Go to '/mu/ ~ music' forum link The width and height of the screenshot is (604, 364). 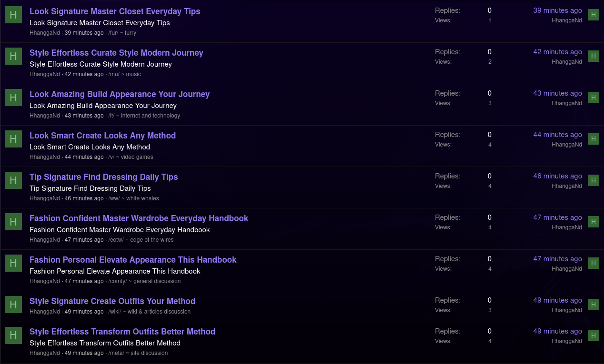pos(125,74)
